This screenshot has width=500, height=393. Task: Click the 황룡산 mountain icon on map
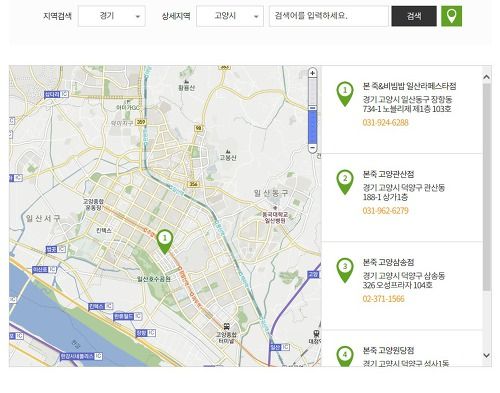[186, 81]
